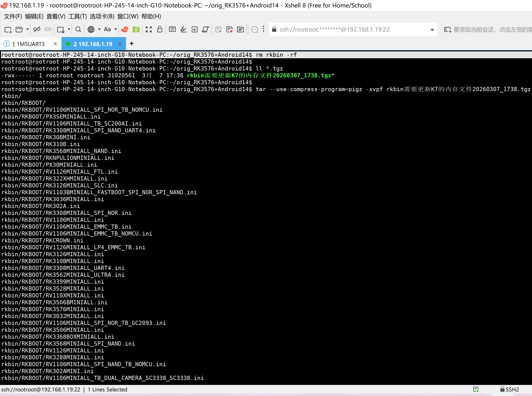Open the 工具(T) menu
The image size is (532, 396).
(77, 16)
